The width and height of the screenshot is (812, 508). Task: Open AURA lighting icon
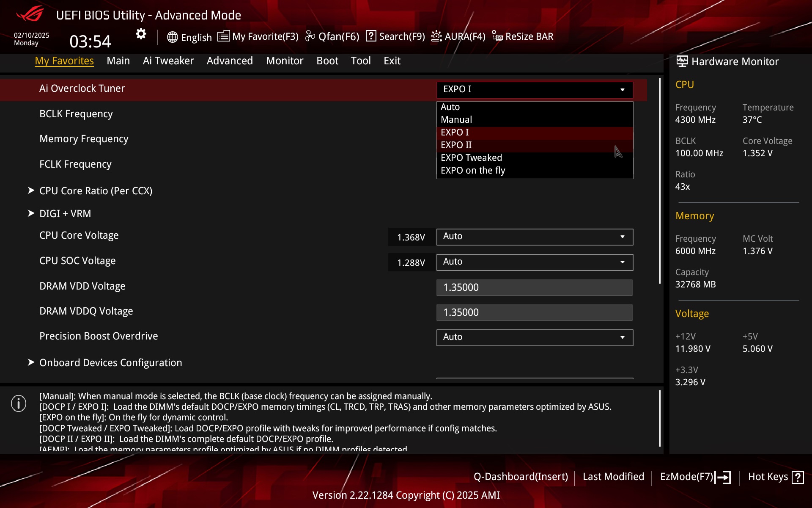coord(436,36)
